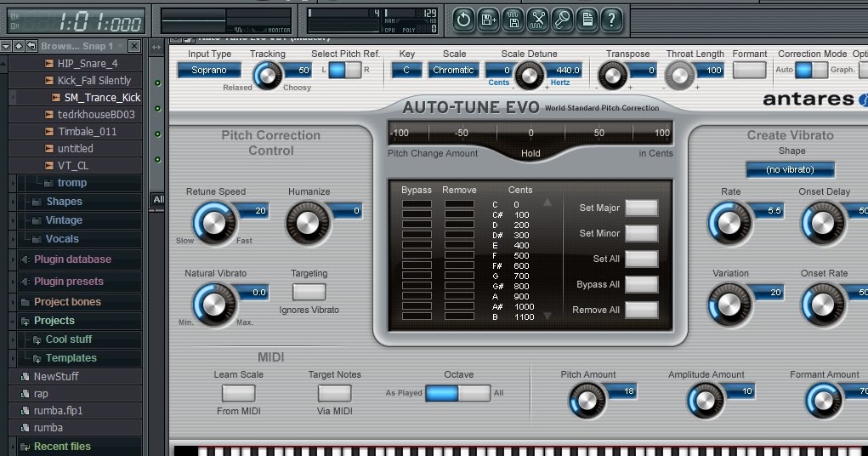Image resolution: width=868 pixels, height=456 pixels.
Task: Open the vibrato Shape (no vibrato) dropdown
Action: (x=790, y=169)
